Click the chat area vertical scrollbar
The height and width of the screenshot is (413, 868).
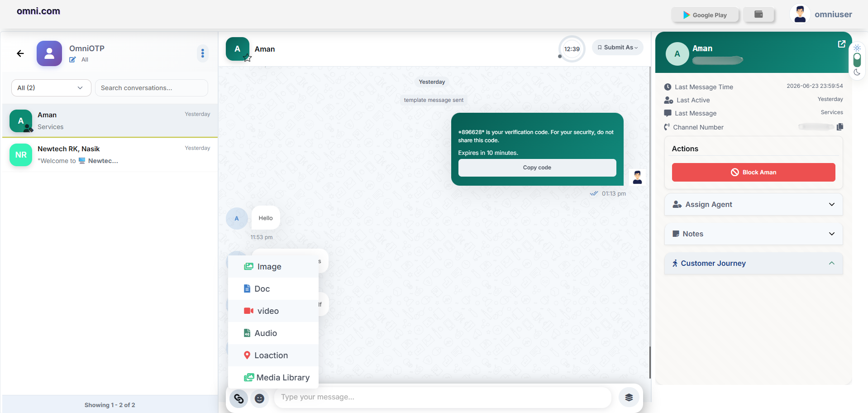coord(650,362)
